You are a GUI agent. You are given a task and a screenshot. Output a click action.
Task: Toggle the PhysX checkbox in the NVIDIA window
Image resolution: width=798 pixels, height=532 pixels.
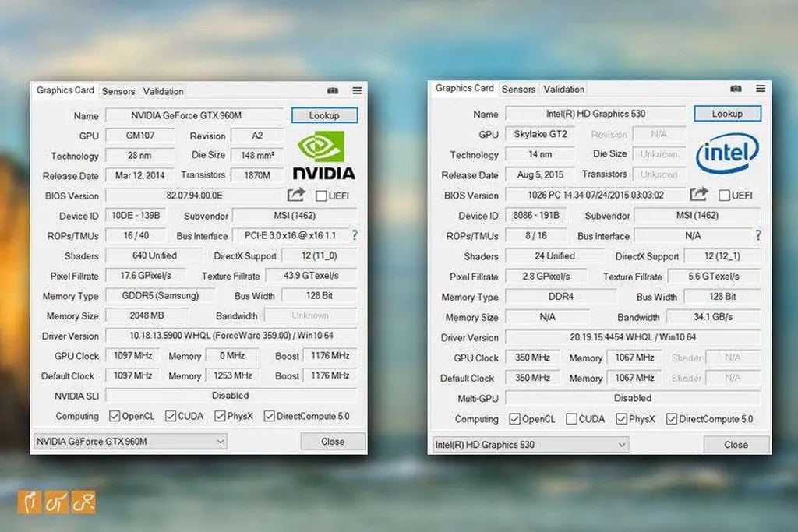(220, 417)
